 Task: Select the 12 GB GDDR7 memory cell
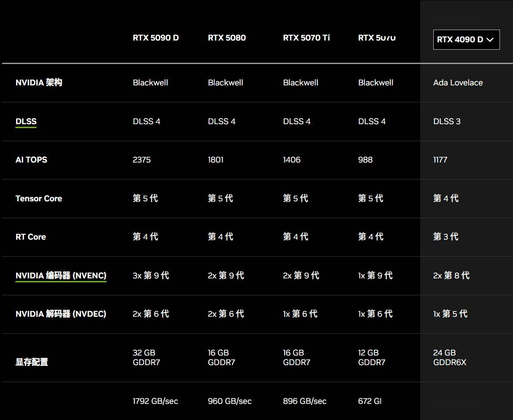point(371,357)
